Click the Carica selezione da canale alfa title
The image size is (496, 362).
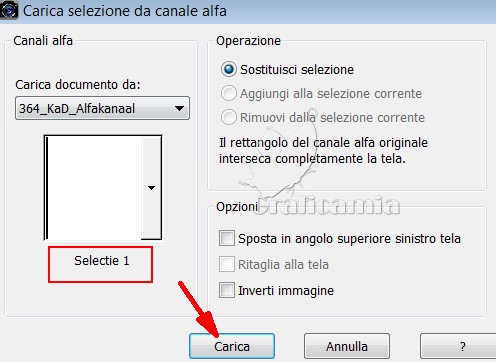(x=125, y=11)
